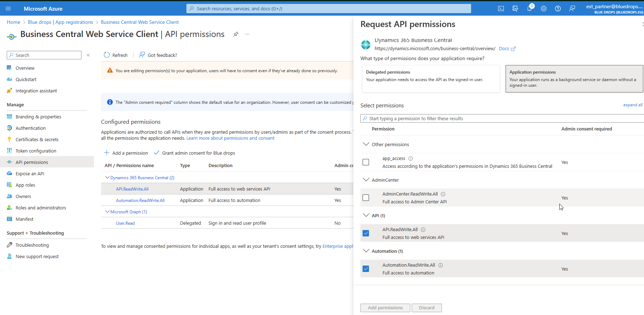Click the Got feedback icon
644x315 pixels.
[142, 55]
